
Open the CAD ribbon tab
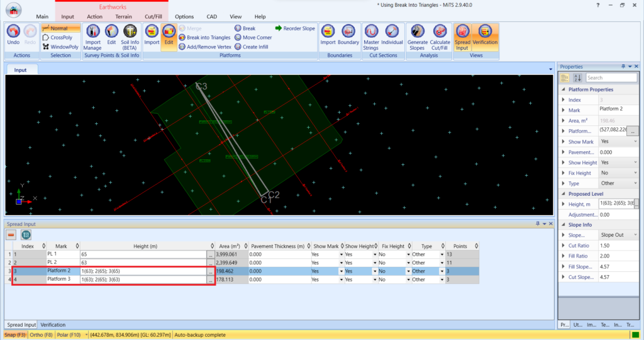pos(211,16)
